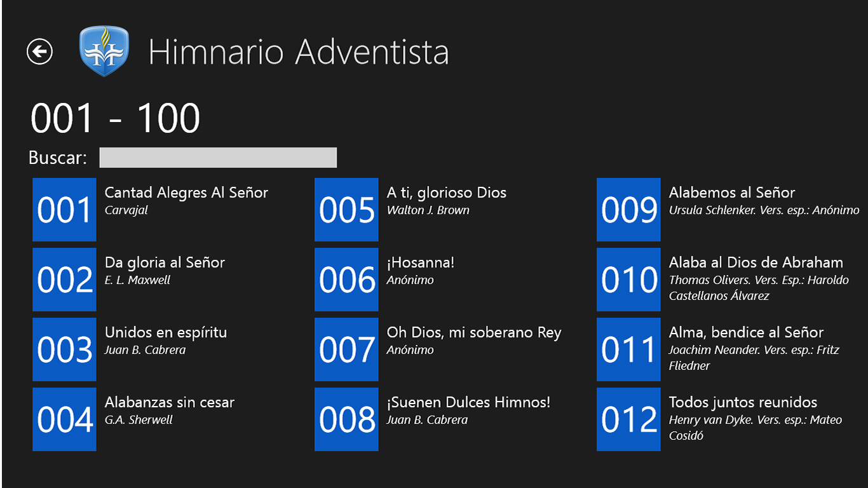Click the 001 - 100 range heading

115,118
